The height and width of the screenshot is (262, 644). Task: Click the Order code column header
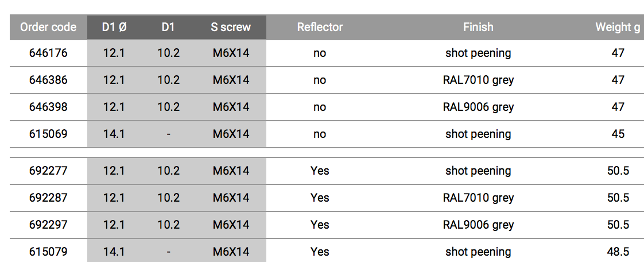(48, 27)
